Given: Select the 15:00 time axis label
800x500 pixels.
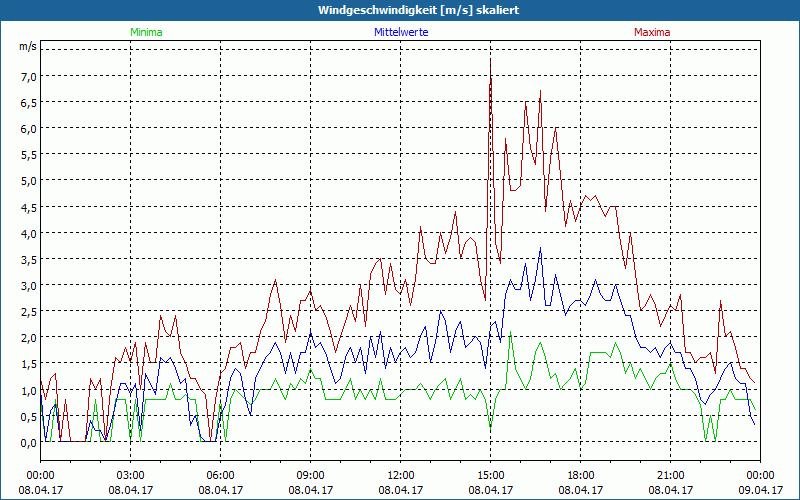Looking at the screenshot, I should (x=490, y=475).
